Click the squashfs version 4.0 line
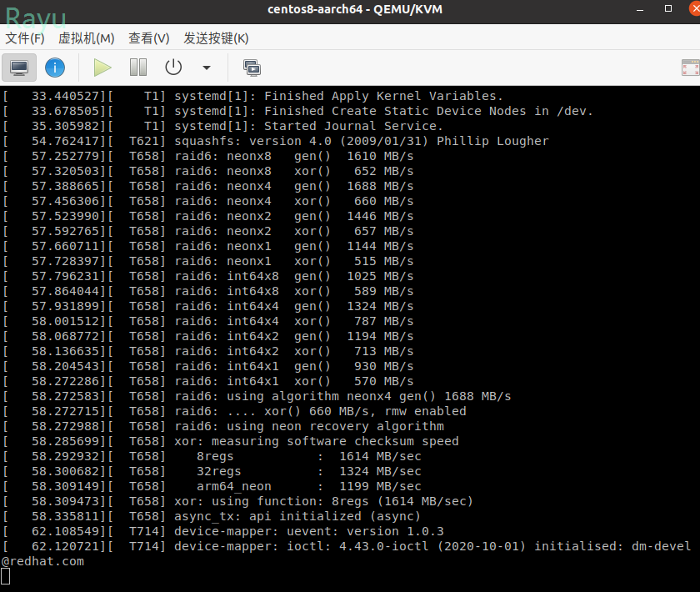700x592 pixels. click(x=276, y=141)
